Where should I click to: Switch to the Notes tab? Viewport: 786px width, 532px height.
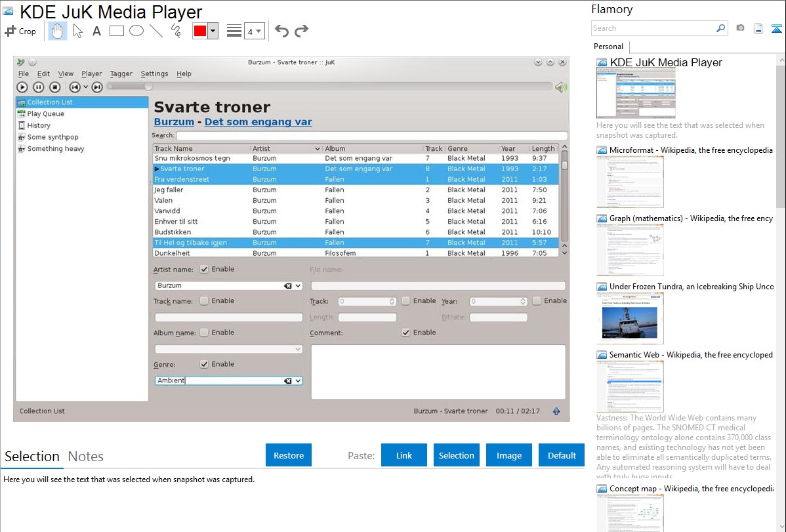86,457
